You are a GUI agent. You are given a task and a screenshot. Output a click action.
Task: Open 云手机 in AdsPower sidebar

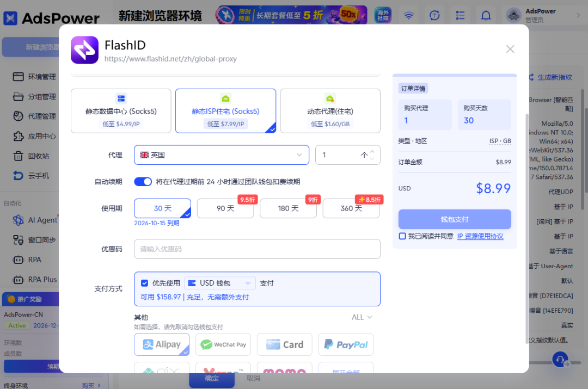click(31, 176)
